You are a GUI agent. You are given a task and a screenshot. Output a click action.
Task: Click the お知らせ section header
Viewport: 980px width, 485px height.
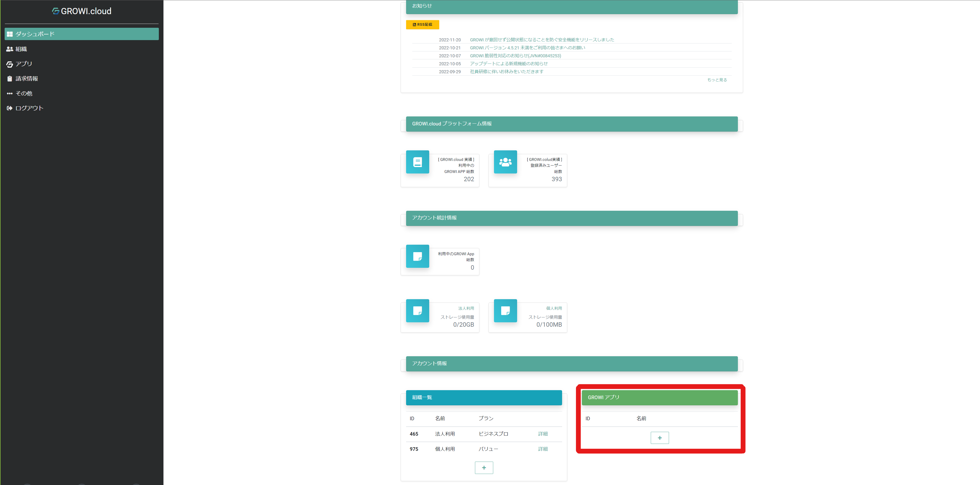[x=572, y=7]
